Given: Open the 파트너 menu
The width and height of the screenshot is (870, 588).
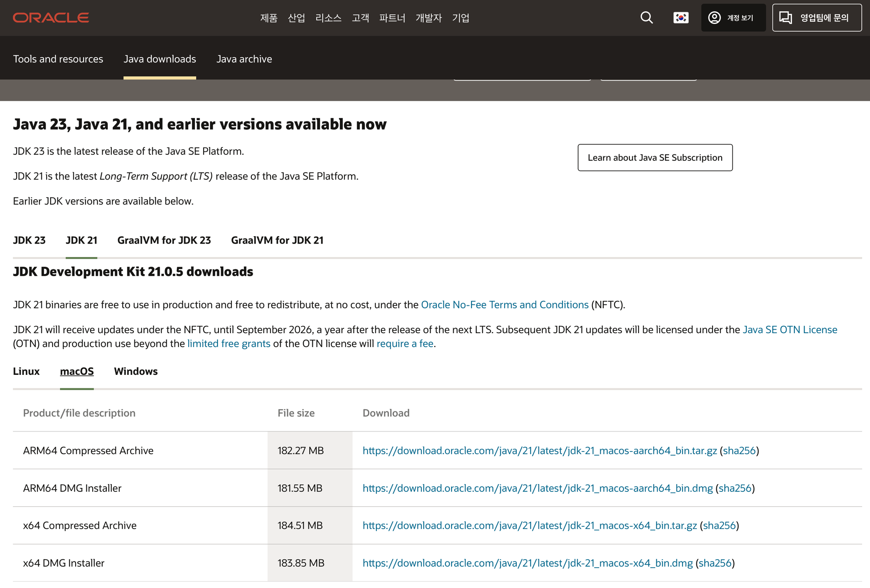Looking at the screenshot, I should pos(392,18).
